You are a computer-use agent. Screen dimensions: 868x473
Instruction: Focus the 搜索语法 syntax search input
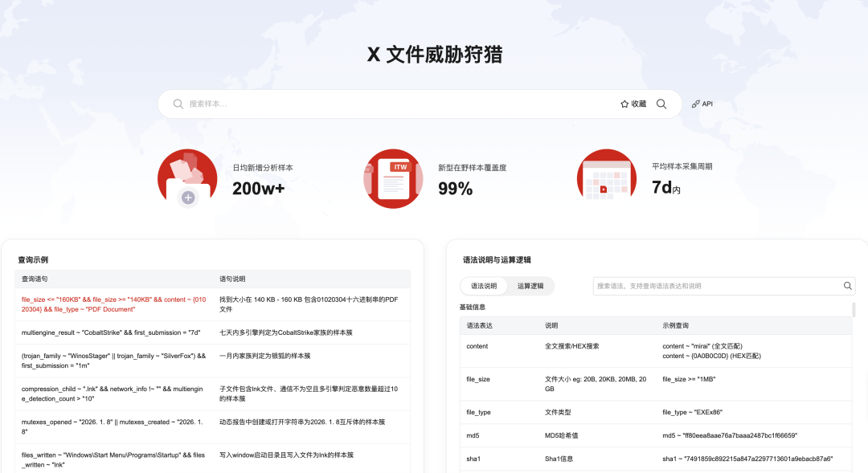[x=718, y=286]
